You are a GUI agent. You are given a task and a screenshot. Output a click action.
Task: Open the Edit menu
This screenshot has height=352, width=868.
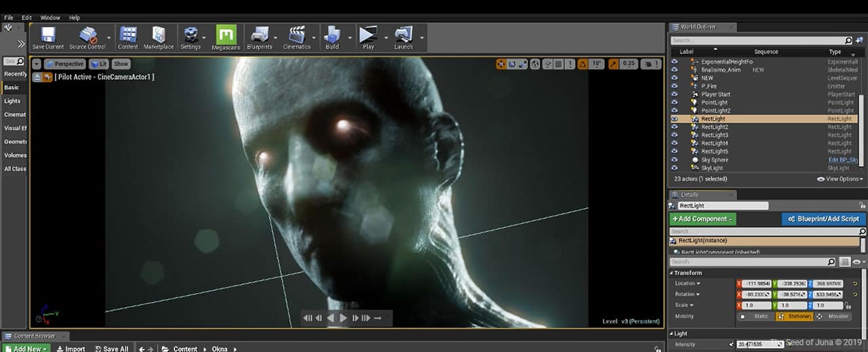tap(26, 18)
